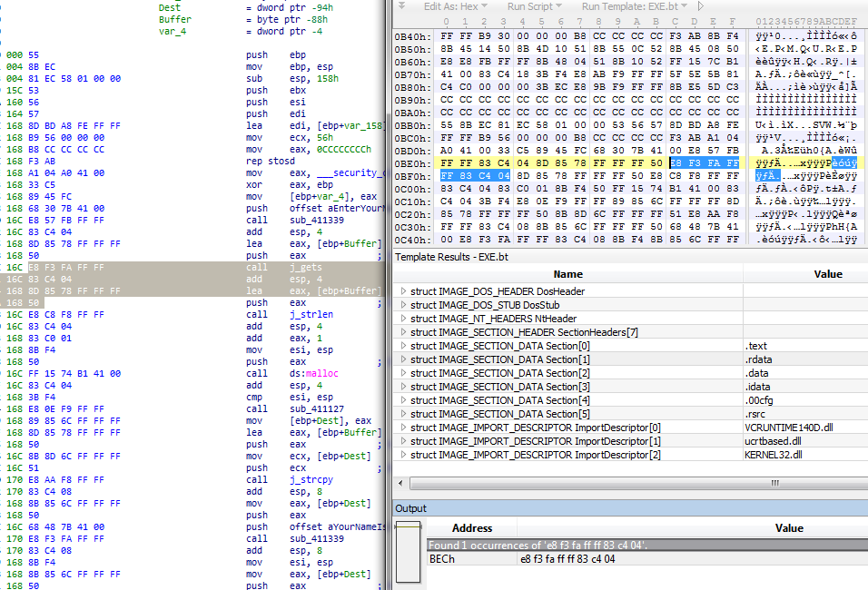Image resolution: width=868 pixels, height=590 pixels.
Task: Click the Address column header in Output
Action: click(x=472, y=527)
